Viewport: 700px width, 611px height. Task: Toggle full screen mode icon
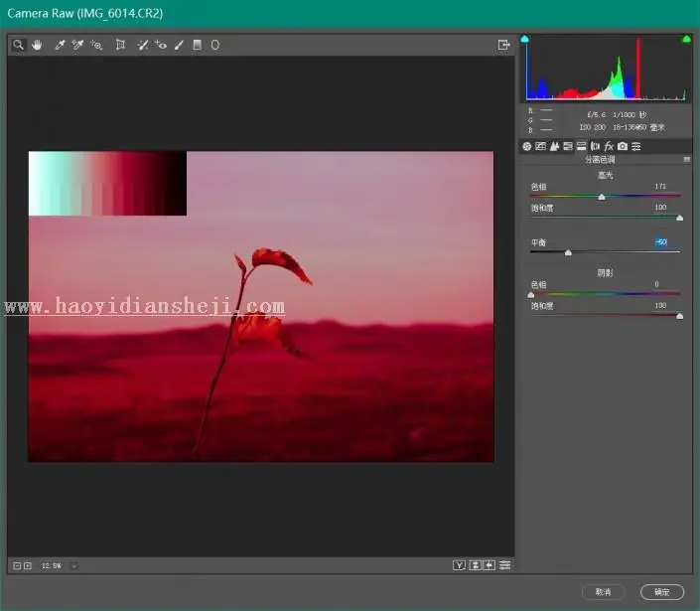[x=504, y=45]
